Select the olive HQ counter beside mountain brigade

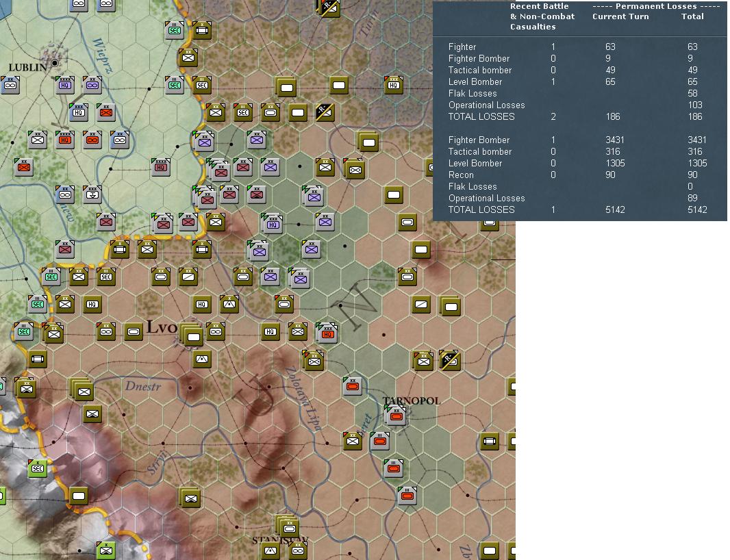pos(201,304)
